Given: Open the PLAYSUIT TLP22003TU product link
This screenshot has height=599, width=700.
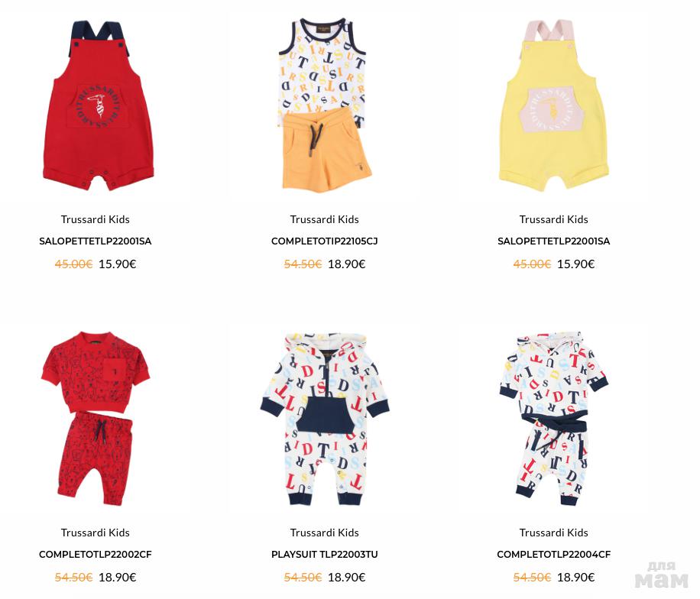Looking at the screenshot, I should (325, 555).
